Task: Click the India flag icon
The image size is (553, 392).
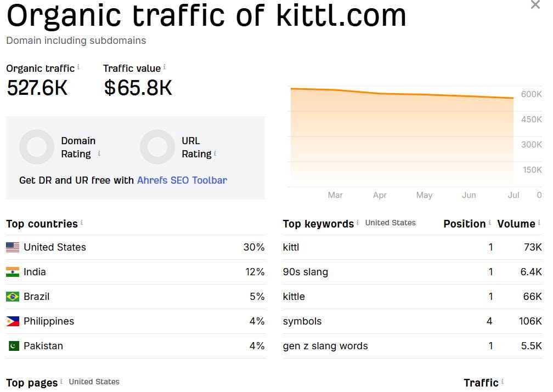Action: [13, 272]
